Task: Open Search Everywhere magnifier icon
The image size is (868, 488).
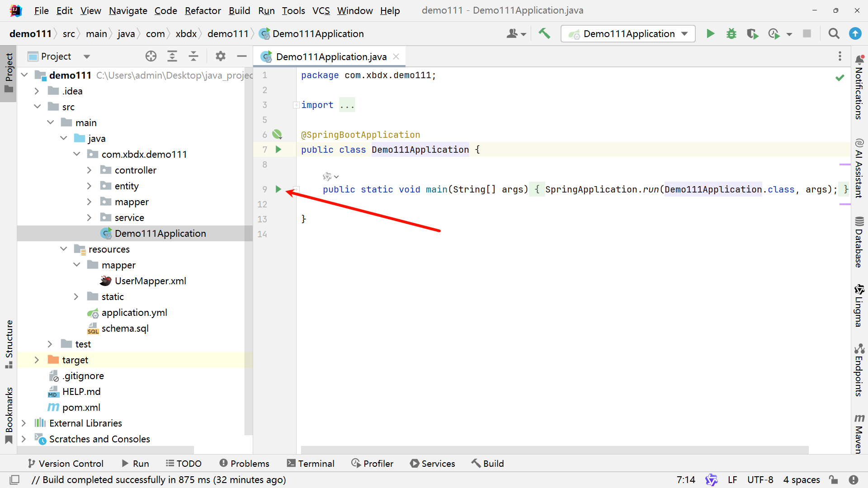Action: coord(834,34)
